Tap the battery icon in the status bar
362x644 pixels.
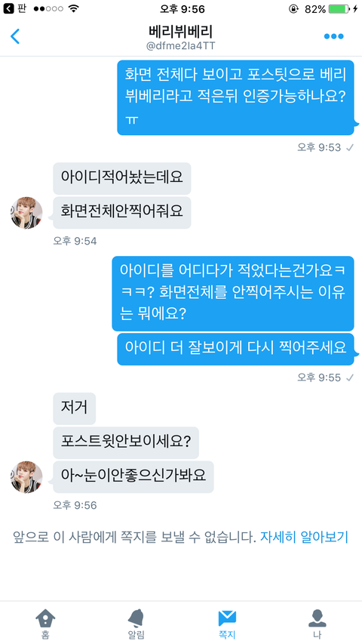click(339, 8)
